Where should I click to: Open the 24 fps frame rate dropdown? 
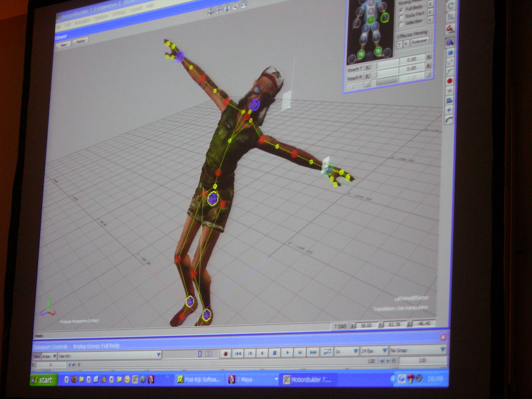[x=374, y=350]
